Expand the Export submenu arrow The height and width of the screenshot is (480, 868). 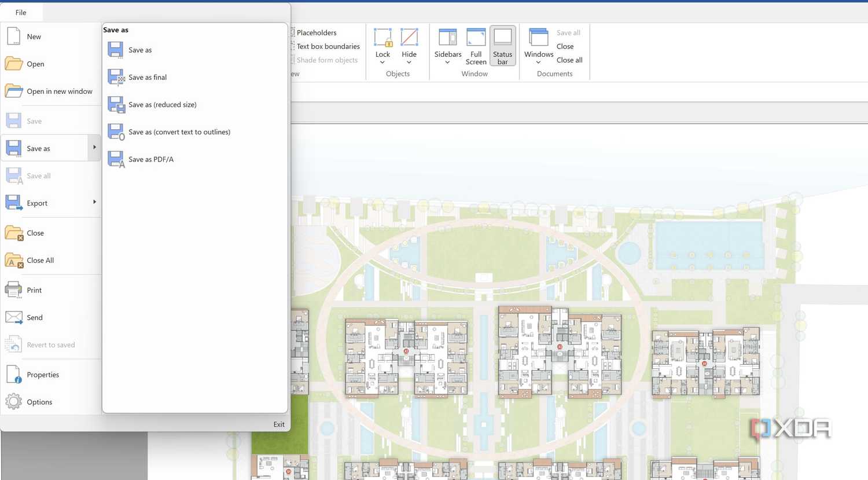[x=94, y=202]
